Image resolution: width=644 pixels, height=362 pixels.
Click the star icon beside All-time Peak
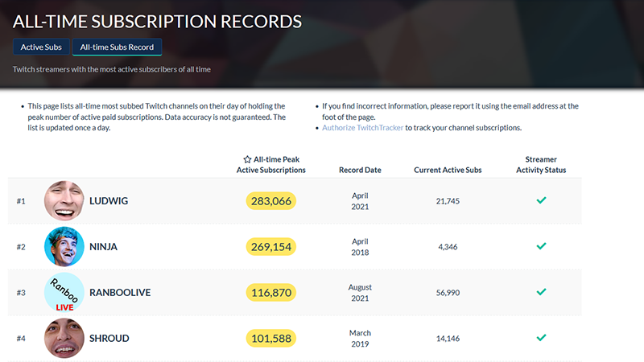click(247, 159)
